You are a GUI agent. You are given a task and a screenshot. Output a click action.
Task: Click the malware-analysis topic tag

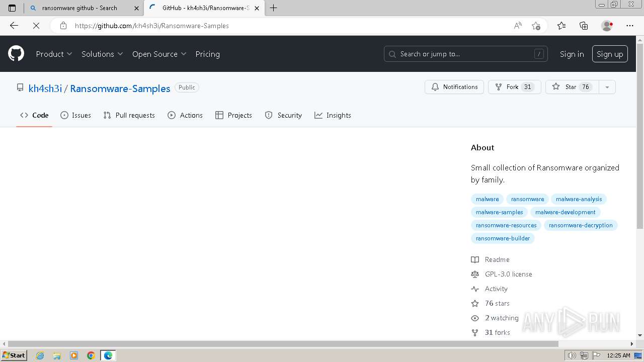pos(579,199)
